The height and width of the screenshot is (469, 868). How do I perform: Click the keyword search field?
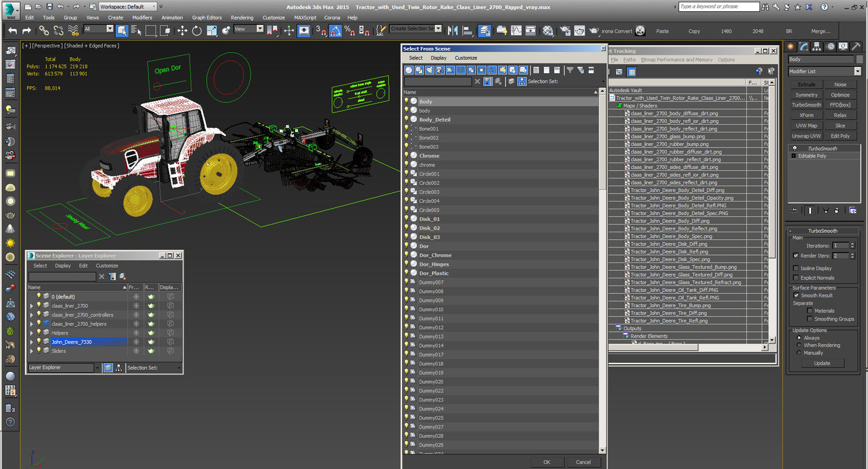[x=718, y=6]
